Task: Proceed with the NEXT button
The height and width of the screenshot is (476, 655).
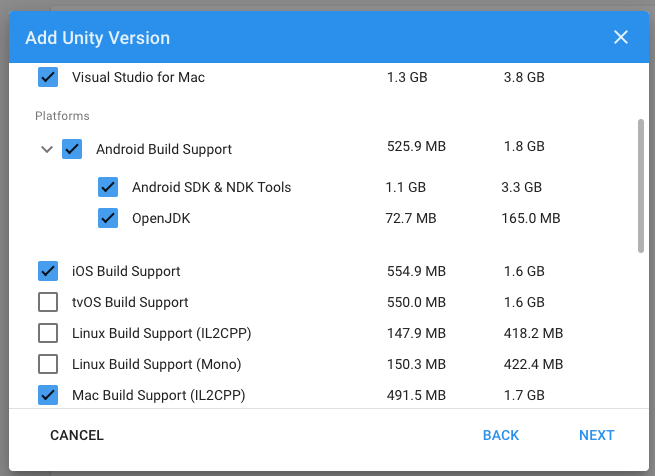Action: 597,435
